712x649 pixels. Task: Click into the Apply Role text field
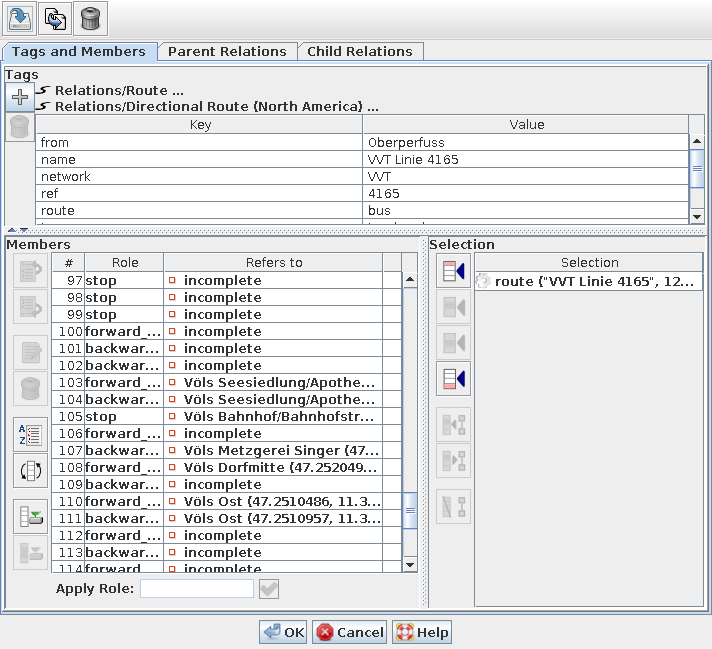[196, 589]
